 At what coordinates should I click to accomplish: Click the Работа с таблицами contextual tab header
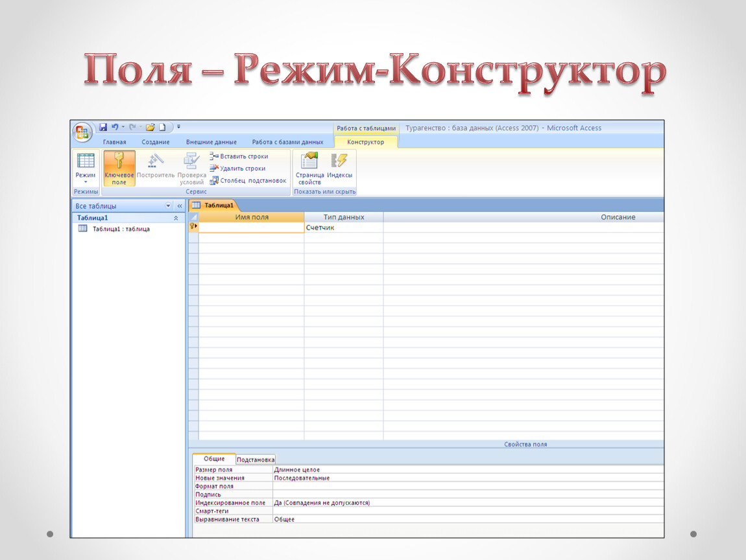pos(366,128)
